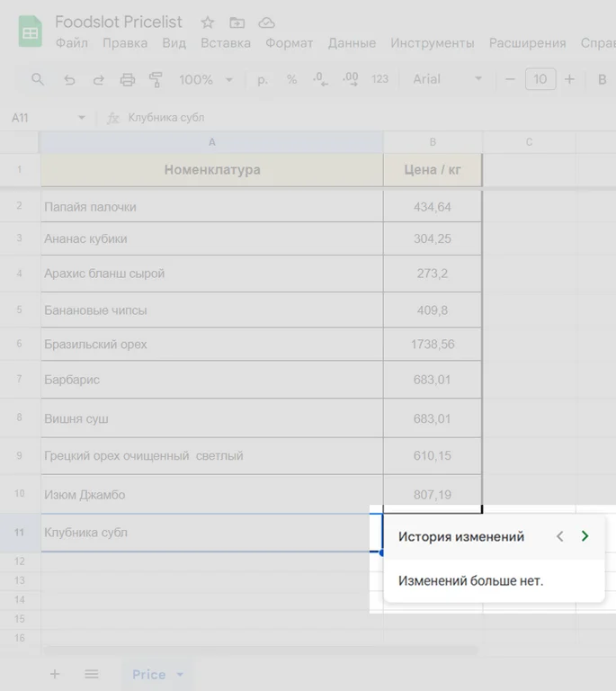Open the Price sheet tab
Image resolution: width=616 pixels, height=691 pixels.
point(148,674)
